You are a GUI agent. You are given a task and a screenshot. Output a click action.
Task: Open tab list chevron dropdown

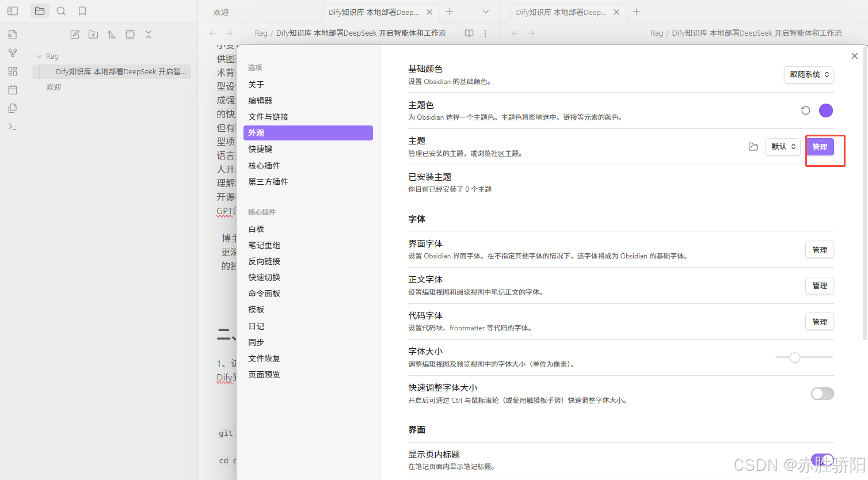point(485,12)
